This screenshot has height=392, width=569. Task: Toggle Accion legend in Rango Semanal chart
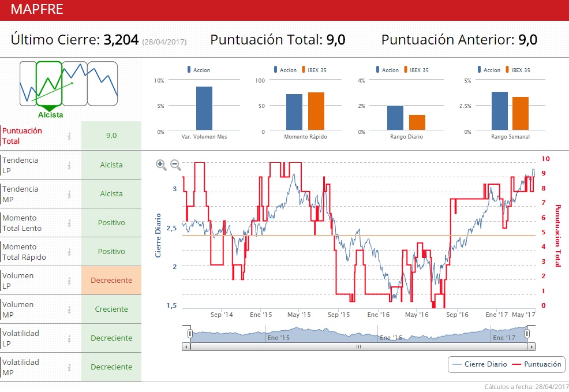pos(489,70)
